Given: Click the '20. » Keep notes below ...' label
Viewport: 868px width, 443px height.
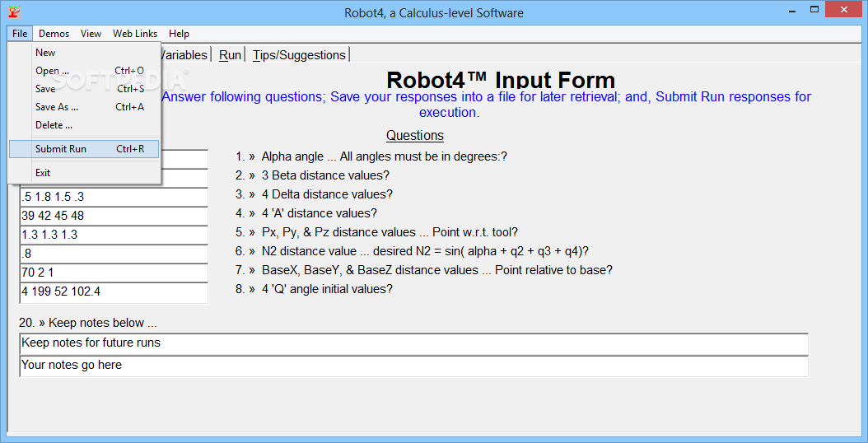Looking at the screenshot, I should [x=89, y=323].
